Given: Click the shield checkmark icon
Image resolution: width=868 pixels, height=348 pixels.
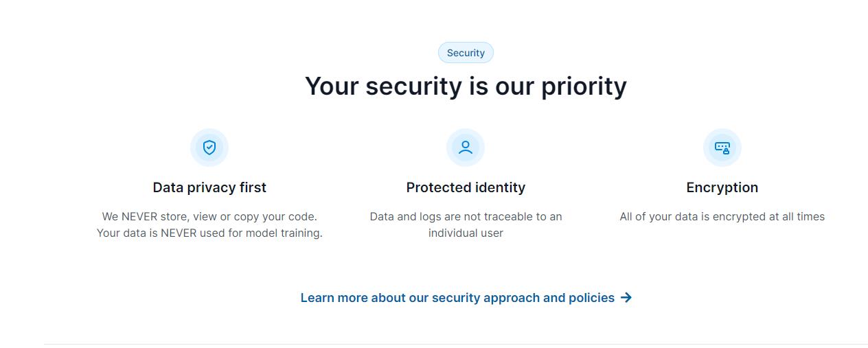Looking at the screenshot, I should (x=209, y=148).
